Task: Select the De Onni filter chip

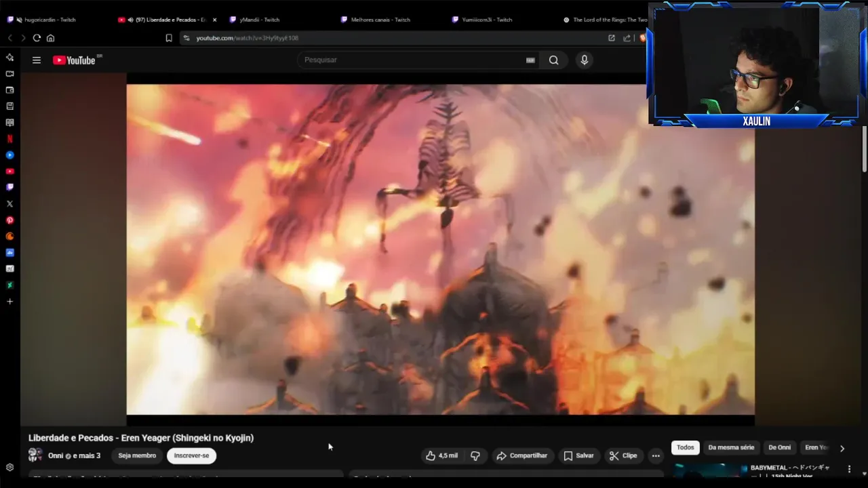Action: 779,448
